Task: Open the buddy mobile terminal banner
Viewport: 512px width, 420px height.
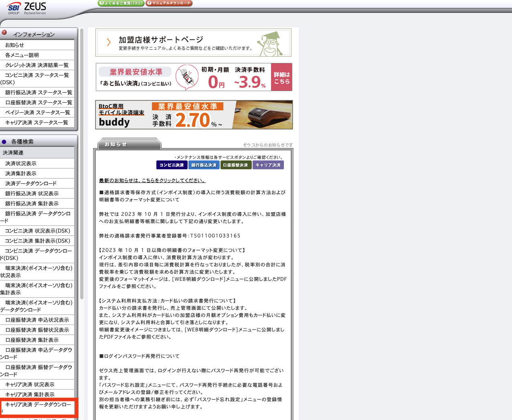Action: point(194,115)
